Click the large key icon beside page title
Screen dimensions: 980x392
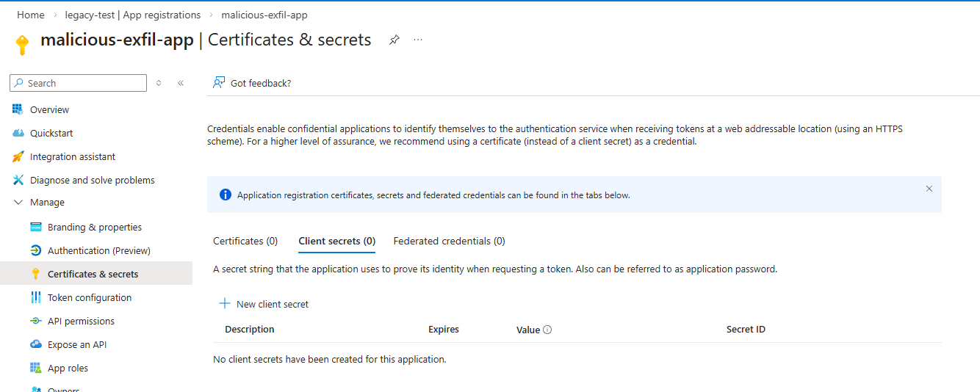pos(22,45)
